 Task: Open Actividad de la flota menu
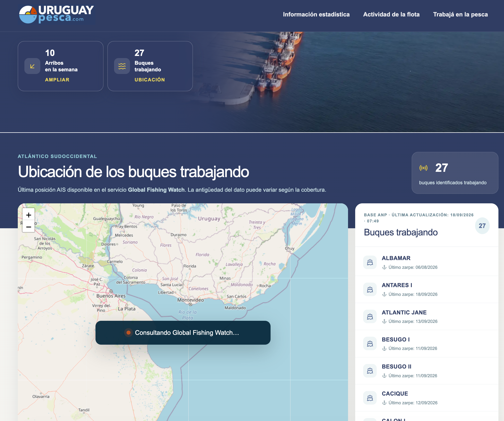pos(391,14)
